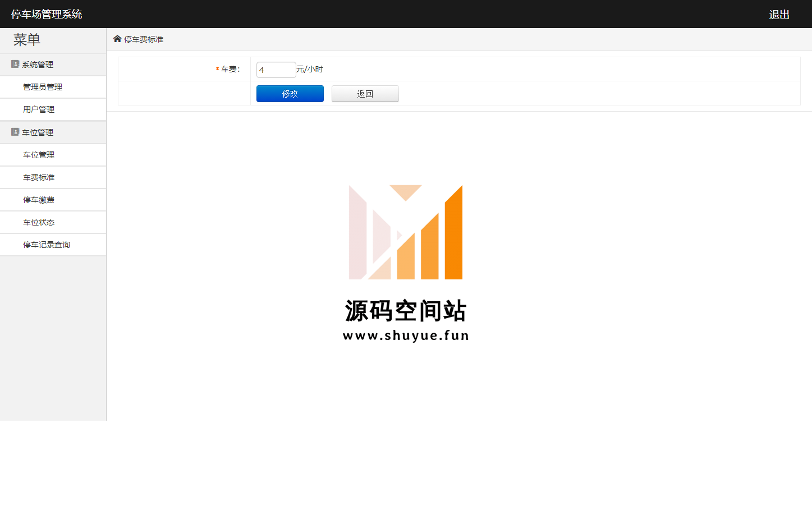Image resolution: width=812 pixels, height=529 pixels.
Task: Click the home icon in the breadcrumb
Action: tap(117, 39)
